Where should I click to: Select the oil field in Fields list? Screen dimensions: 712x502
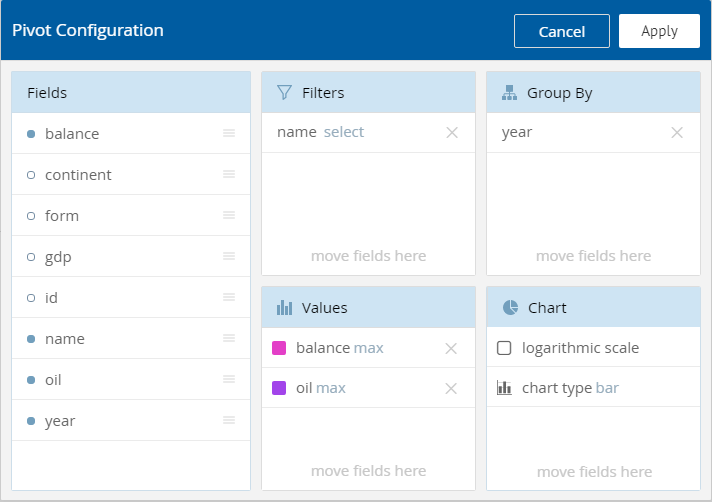pyautogui.click(x=131, y=379)
